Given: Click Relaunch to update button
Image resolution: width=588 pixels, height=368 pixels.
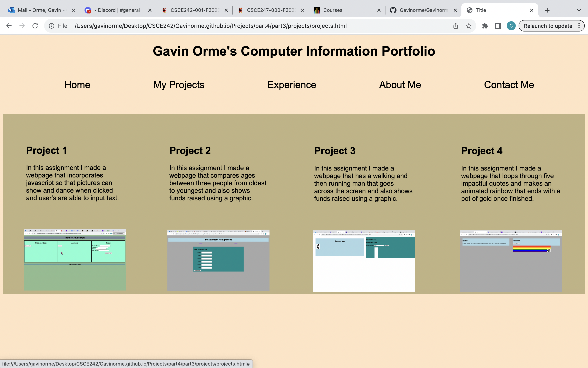Looking at the screenshot, I should pyautogui.click(x=548, y=26).
